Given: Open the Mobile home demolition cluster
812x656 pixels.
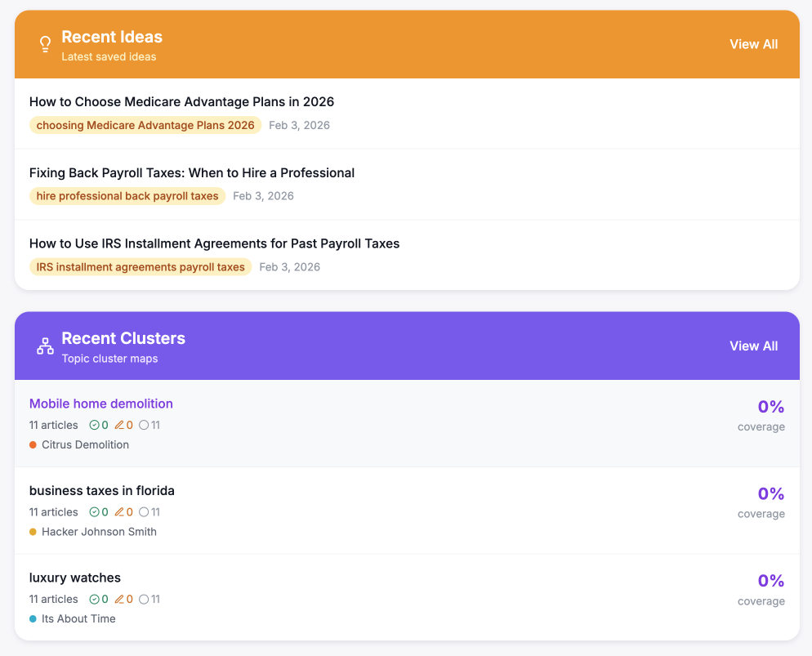Looking at the screenshot, I should [100, 404].
